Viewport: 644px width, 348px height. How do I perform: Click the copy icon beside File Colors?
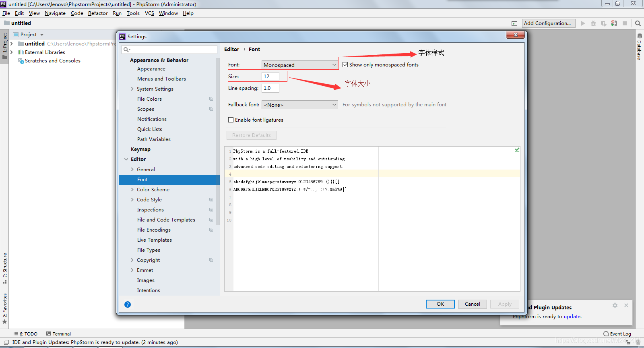click(x=211, y=99)
